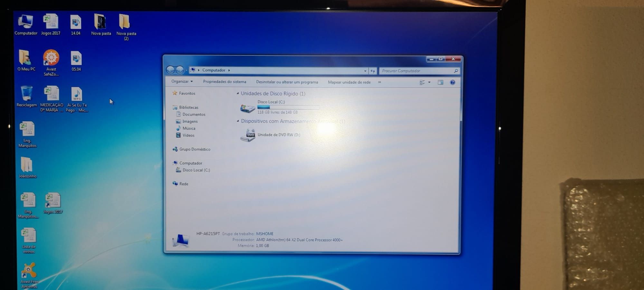This screenshot has height=290, width=644.
Task: Open the Explorer help icon
Action: 452,82
